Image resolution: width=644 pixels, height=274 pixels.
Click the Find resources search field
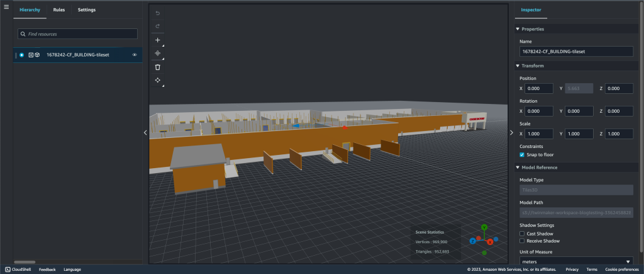77,34
